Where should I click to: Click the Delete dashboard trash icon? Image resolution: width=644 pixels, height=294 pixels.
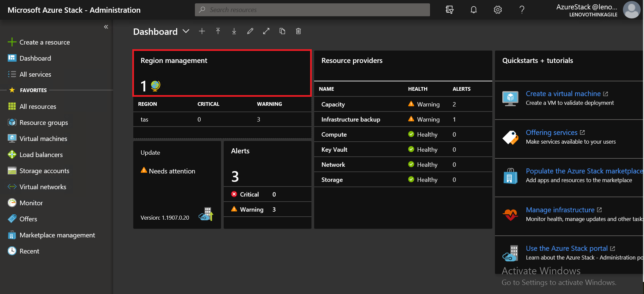point(298,31)
